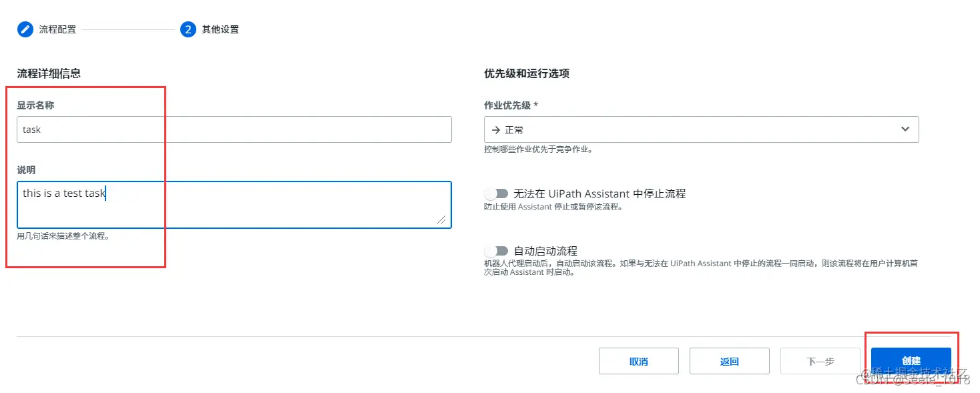Click the chevron on the priority selector
This screenshot has width=980, height=393.
(905, 129)
